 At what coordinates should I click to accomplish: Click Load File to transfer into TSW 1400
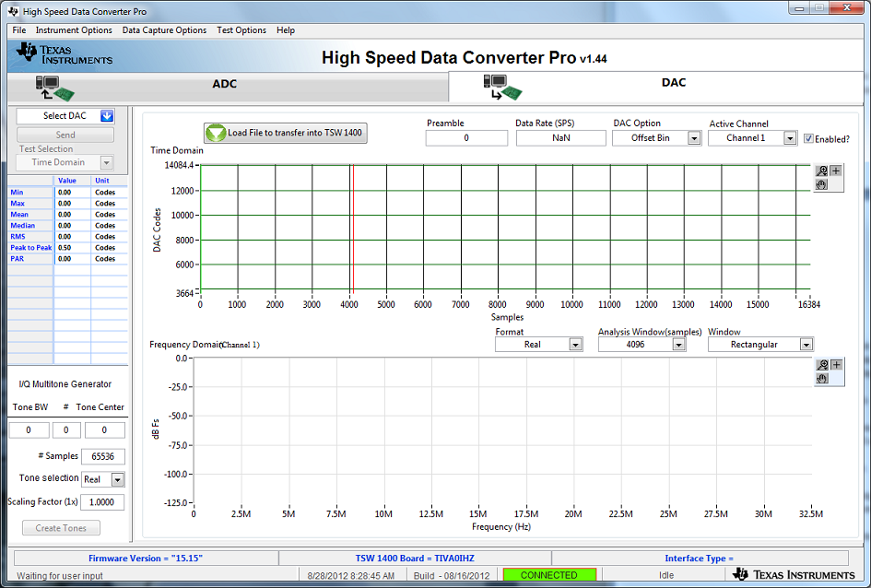288,132
